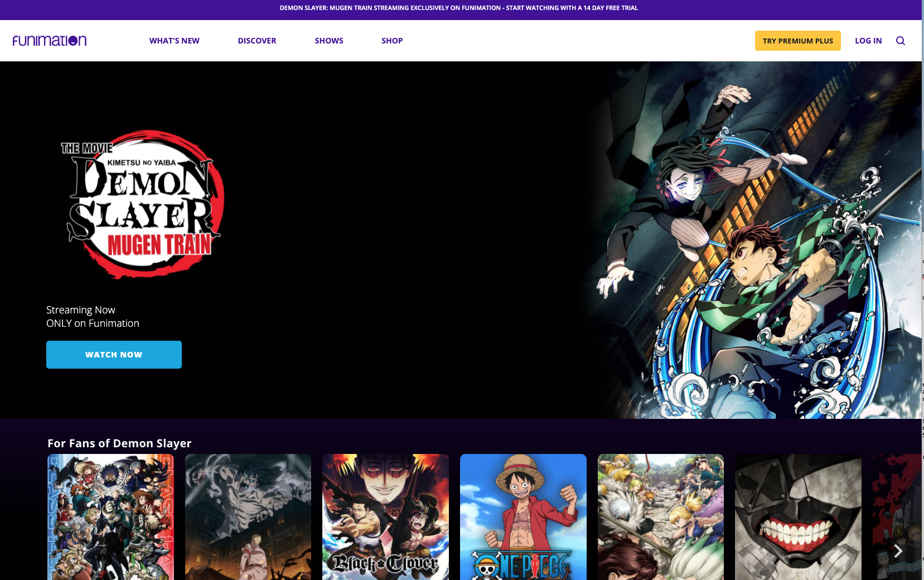Open the Discover menu
The width and height of the screenshot is (924, 580).
[257, 41]
